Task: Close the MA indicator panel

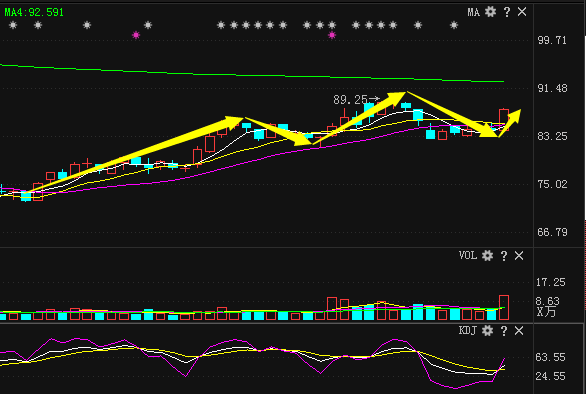Action: coord(522,12)
